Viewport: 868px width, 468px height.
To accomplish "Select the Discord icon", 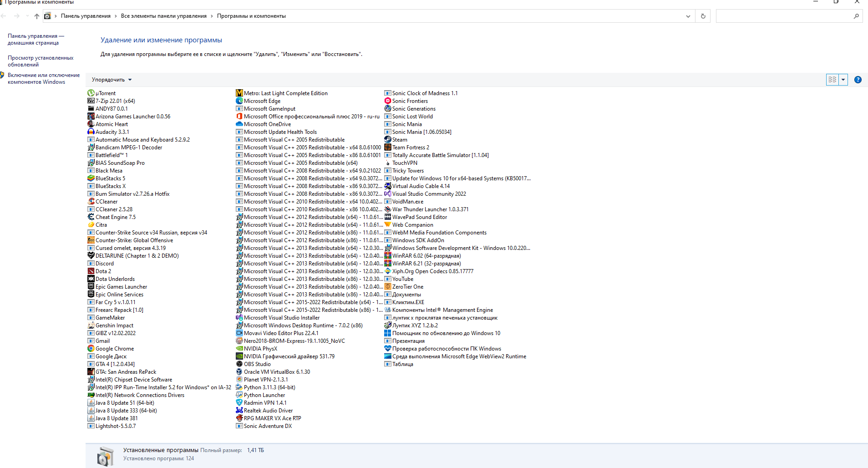I will point(91,263).
